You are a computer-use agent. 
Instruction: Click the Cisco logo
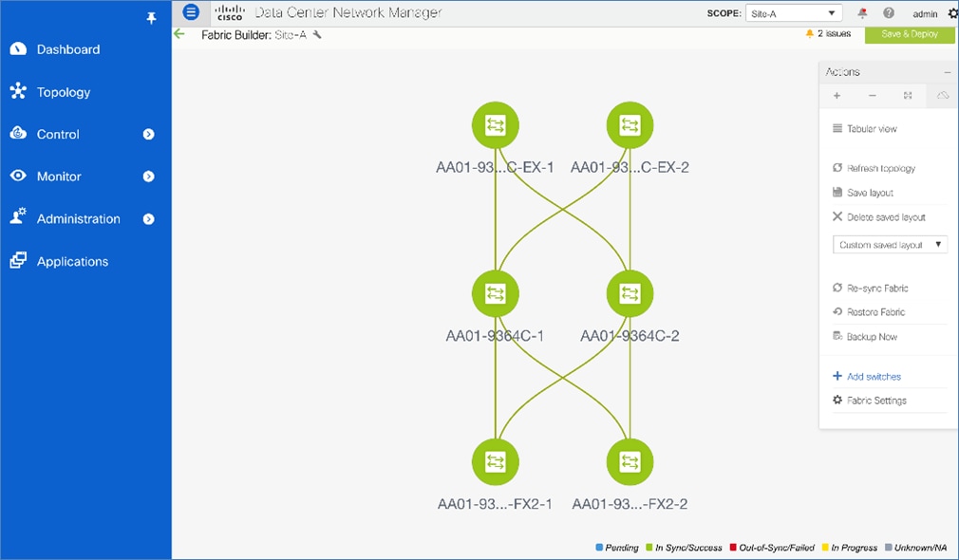click(230, 12)
